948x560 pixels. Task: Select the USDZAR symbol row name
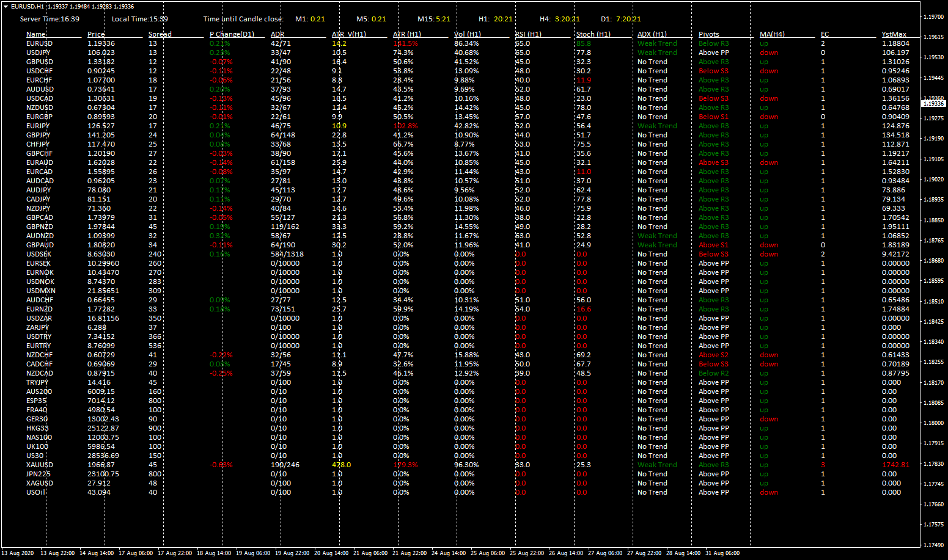tap(39, 318)
